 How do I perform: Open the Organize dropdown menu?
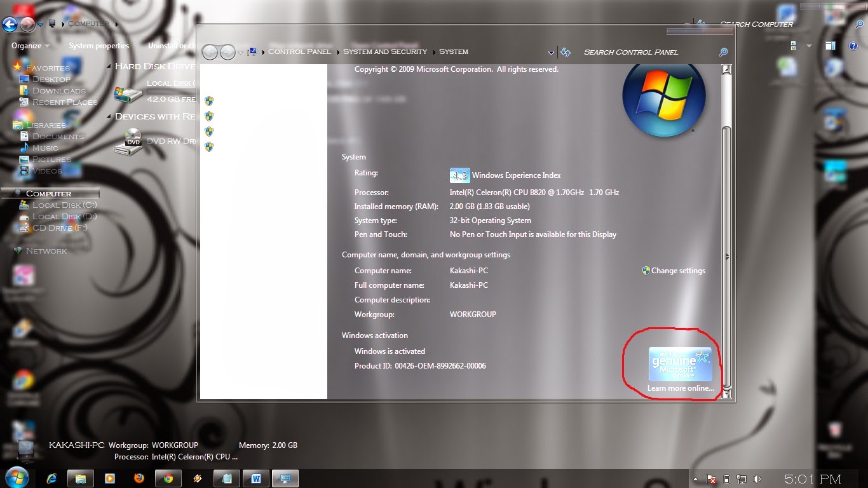(31, 46)
